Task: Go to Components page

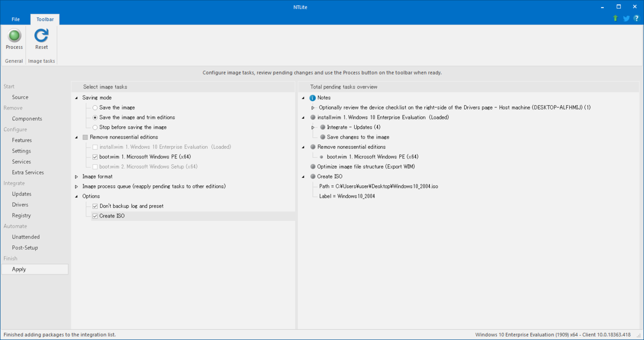Action: click(27, 119)
